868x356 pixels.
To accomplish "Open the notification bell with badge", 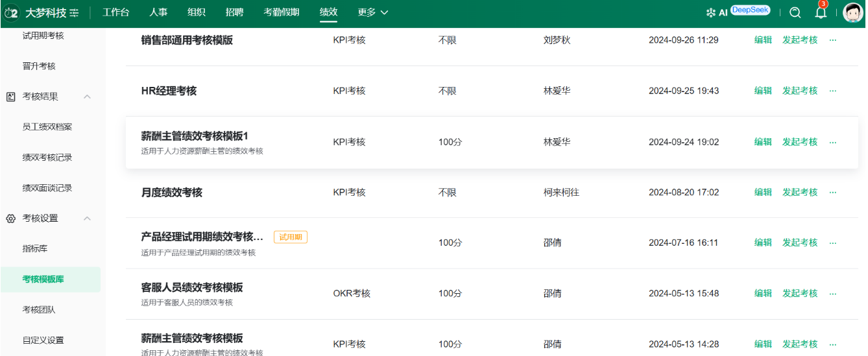I will [x=821, y=11].
